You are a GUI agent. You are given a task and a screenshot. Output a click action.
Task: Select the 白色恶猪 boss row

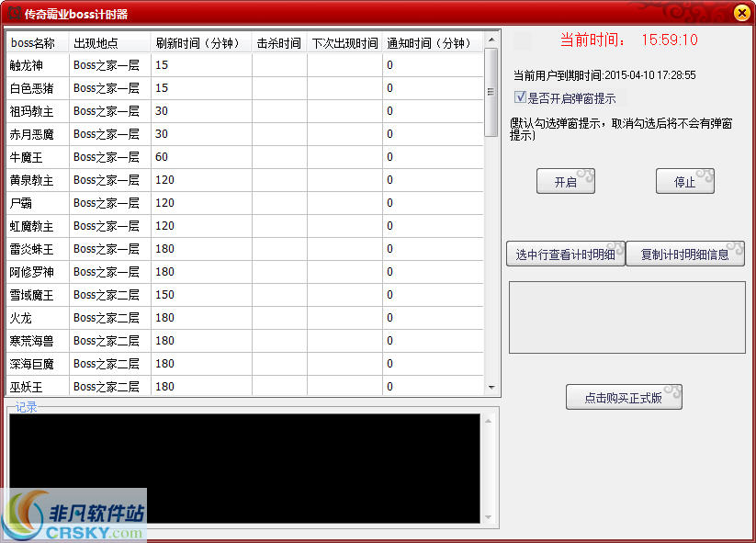pos(245,88)
